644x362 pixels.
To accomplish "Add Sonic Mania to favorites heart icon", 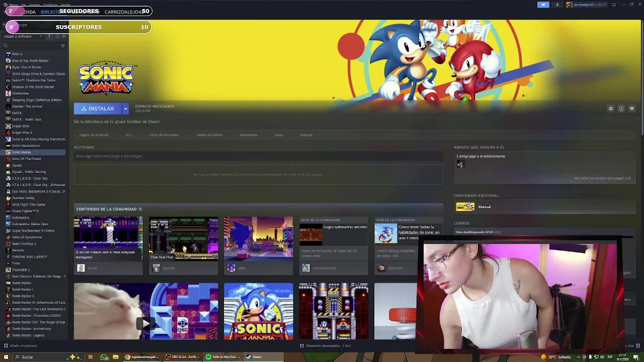I will 632,109.
